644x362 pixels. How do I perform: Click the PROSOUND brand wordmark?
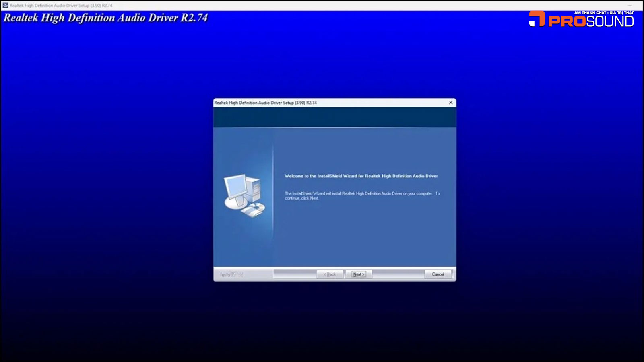click(591, 21)
